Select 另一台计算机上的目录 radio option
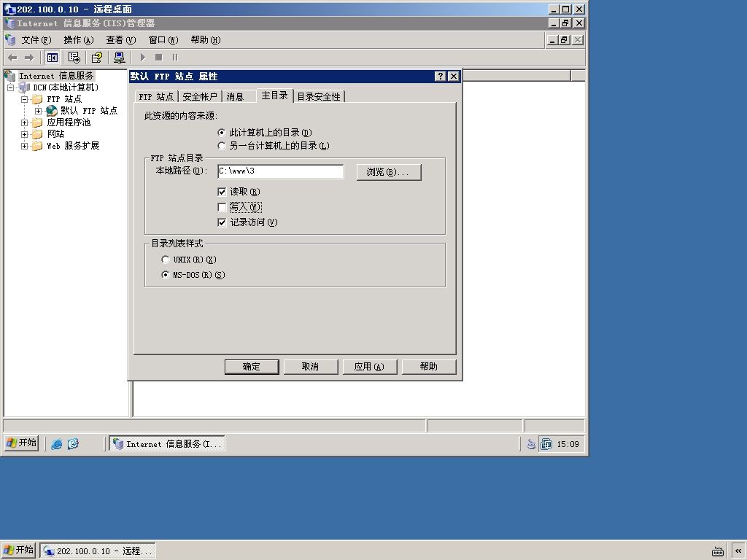The width and height of the screenshot is (747, 560). [x=222, y=146]
